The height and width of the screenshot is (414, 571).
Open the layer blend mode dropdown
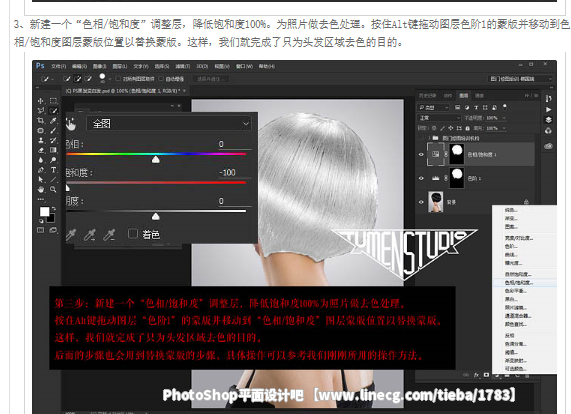coord(440,118)
